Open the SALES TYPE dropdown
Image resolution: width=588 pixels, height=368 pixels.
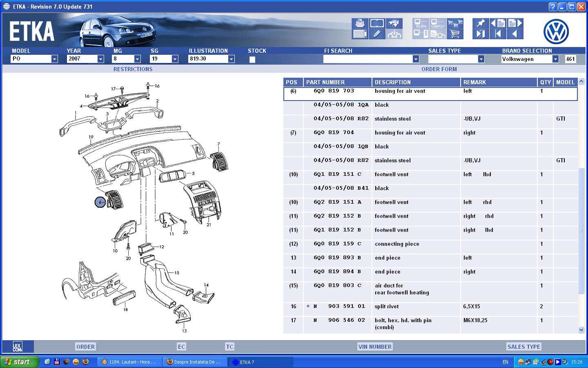[481, 59]
